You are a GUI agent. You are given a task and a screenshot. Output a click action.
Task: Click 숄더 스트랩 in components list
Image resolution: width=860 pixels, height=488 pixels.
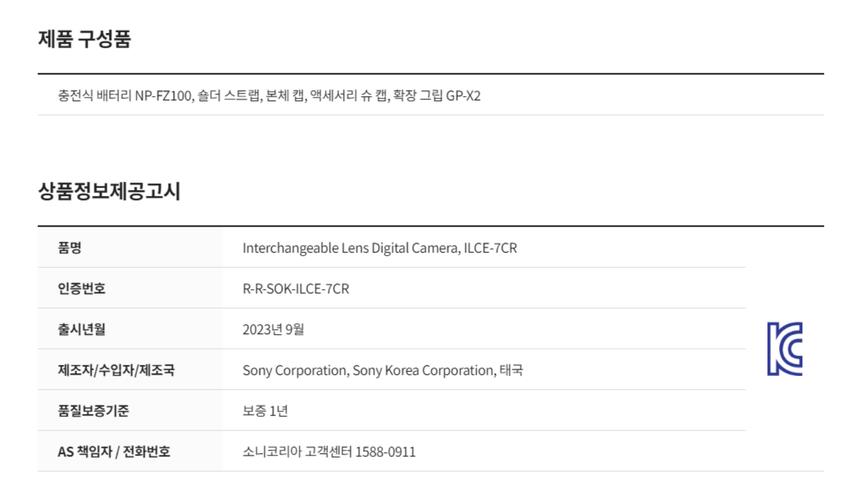[229, 95]
